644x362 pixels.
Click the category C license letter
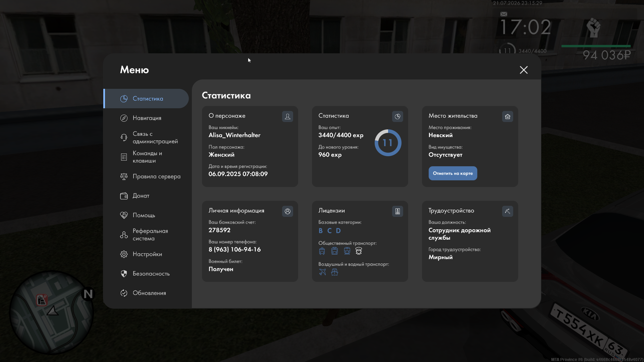point(329,231)
